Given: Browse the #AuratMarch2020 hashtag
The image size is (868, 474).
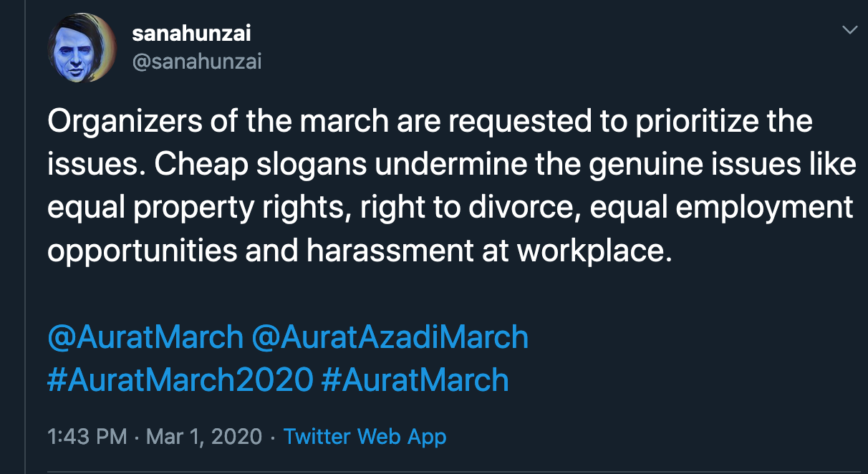Looking at the screenshot, I should pyautogui.click(x=180, y=379).
